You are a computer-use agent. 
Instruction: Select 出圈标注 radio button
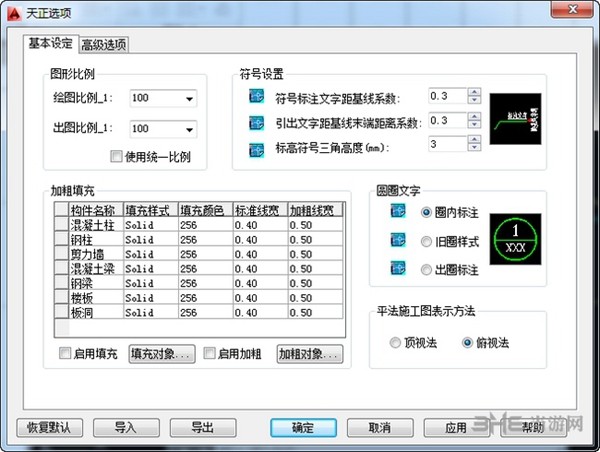[426, 270]
